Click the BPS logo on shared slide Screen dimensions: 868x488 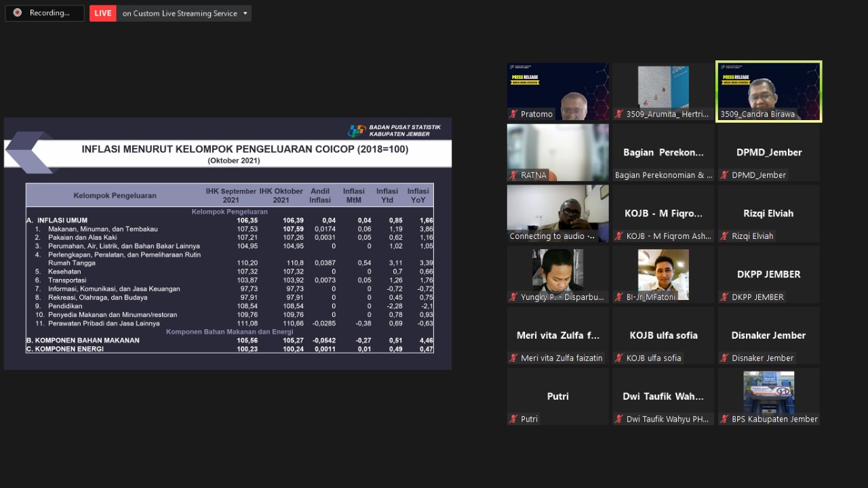click(357, 130)
